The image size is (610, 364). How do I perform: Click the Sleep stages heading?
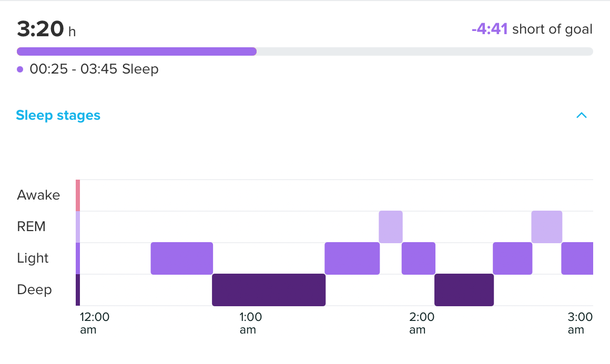(x=58, y=115)
